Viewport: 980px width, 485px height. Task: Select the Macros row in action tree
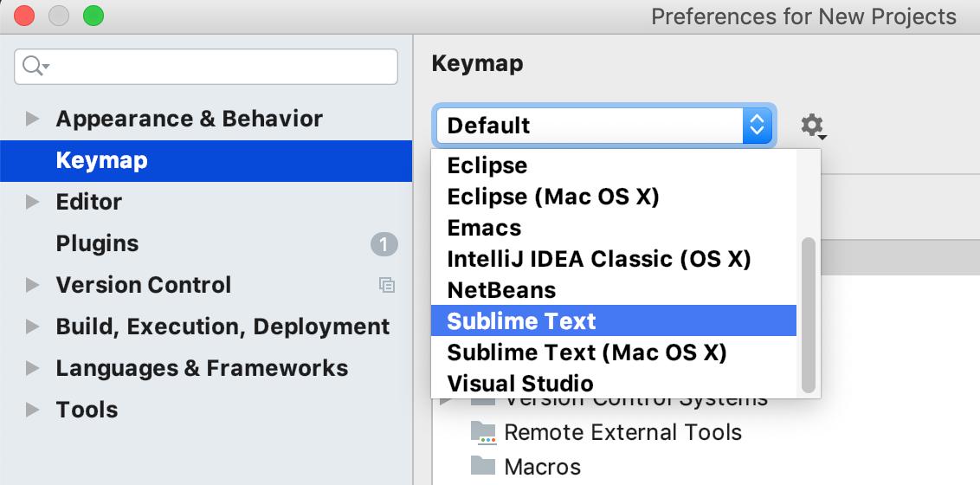[543, 466]
